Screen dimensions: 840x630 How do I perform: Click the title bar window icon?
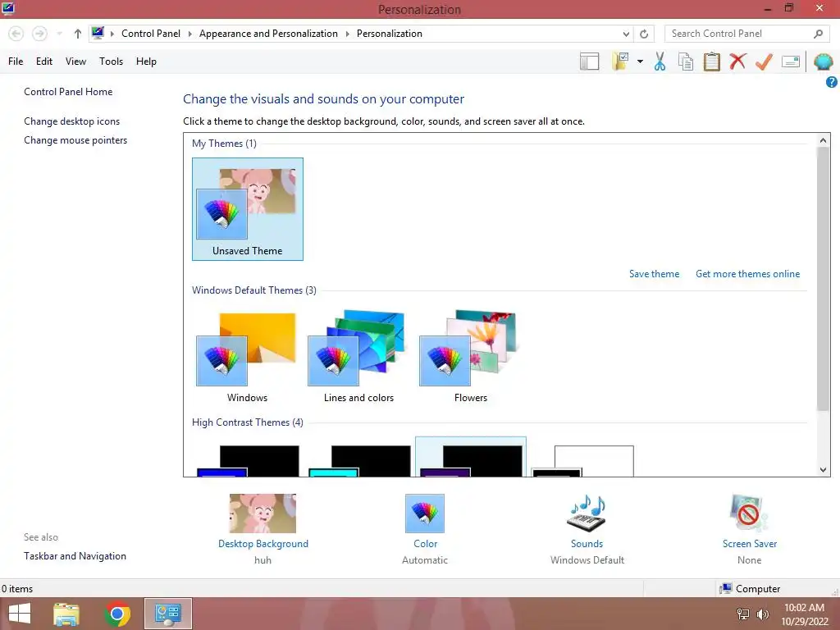click(8, 8)
